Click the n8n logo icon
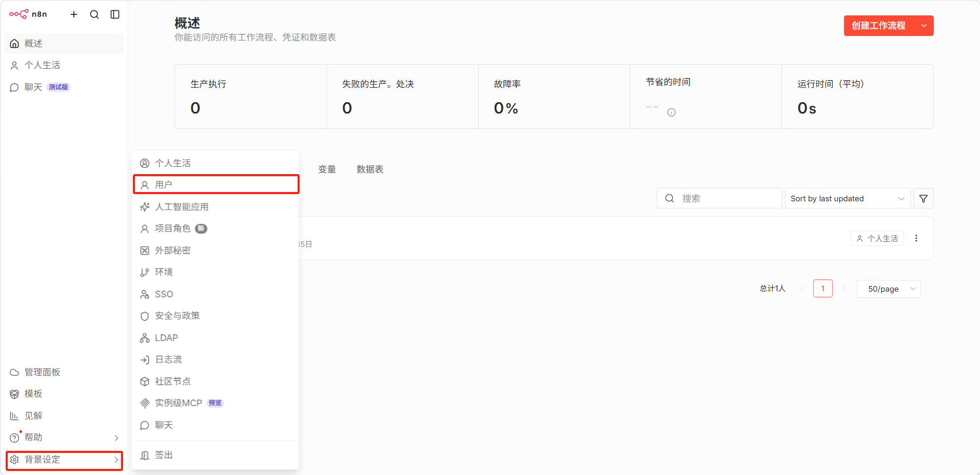This screenshot has height=475, width=980. click(x=19, y=14)
